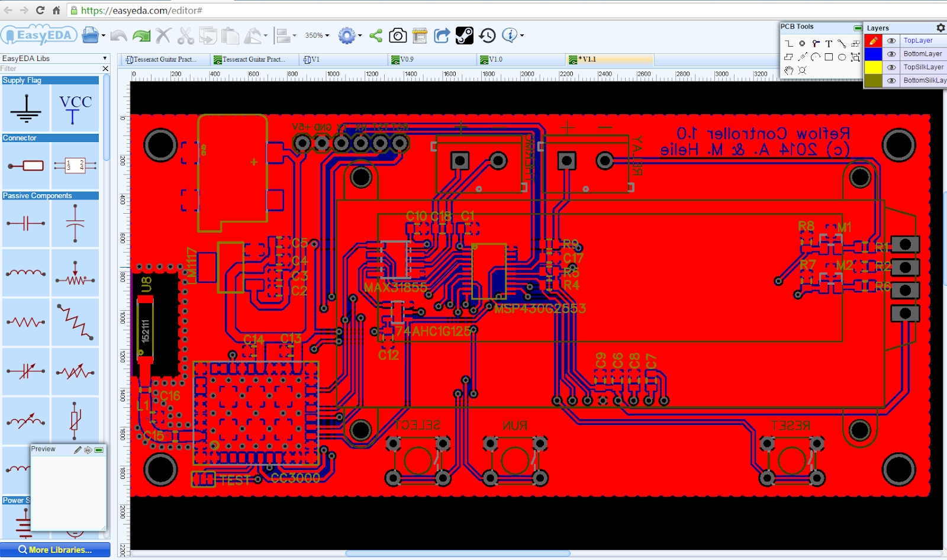Choose the Arc tool in PCB Tools

pos(816,57)
